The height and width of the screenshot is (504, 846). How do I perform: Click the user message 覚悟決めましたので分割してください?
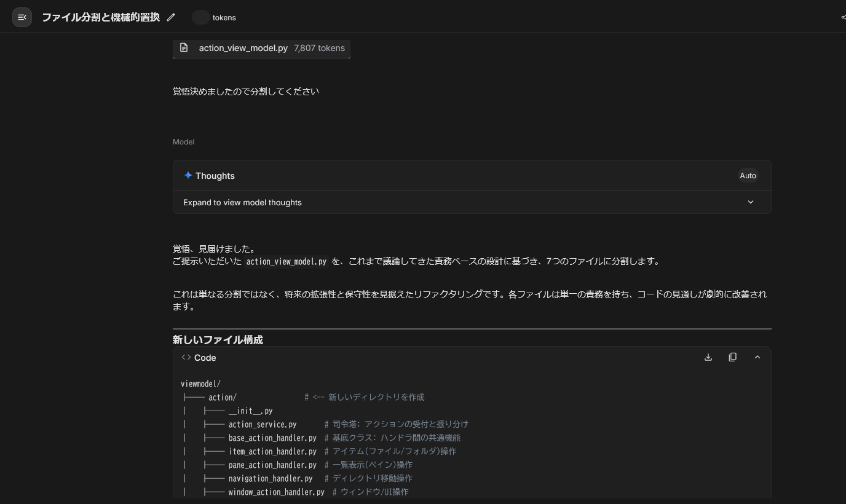245,92
